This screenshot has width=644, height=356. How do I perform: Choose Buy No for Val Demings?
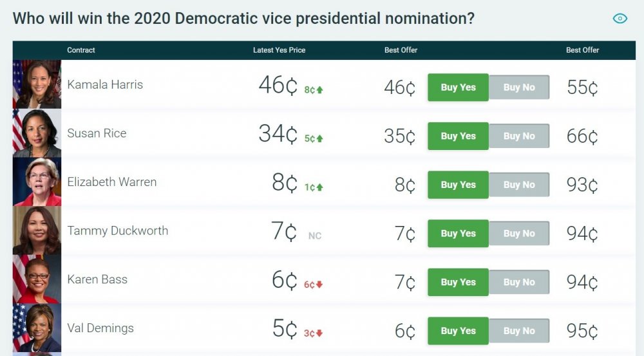(519, 331)
